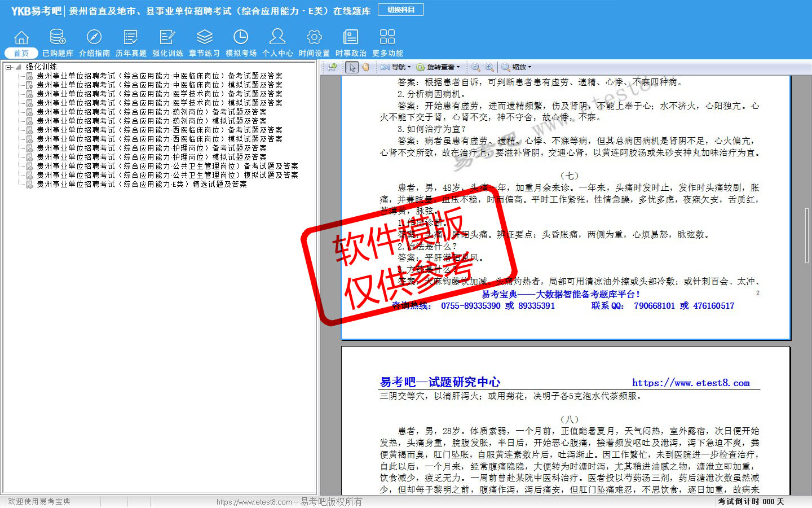Open 药剂岗位 模拟试题及答案 tree item

click(x=151, y=121)
